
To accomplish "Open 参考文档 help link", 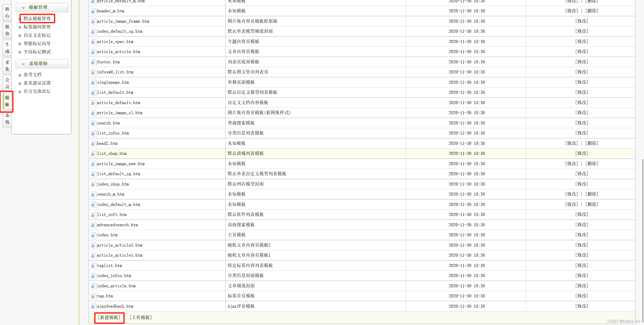I will click(32, 75).
